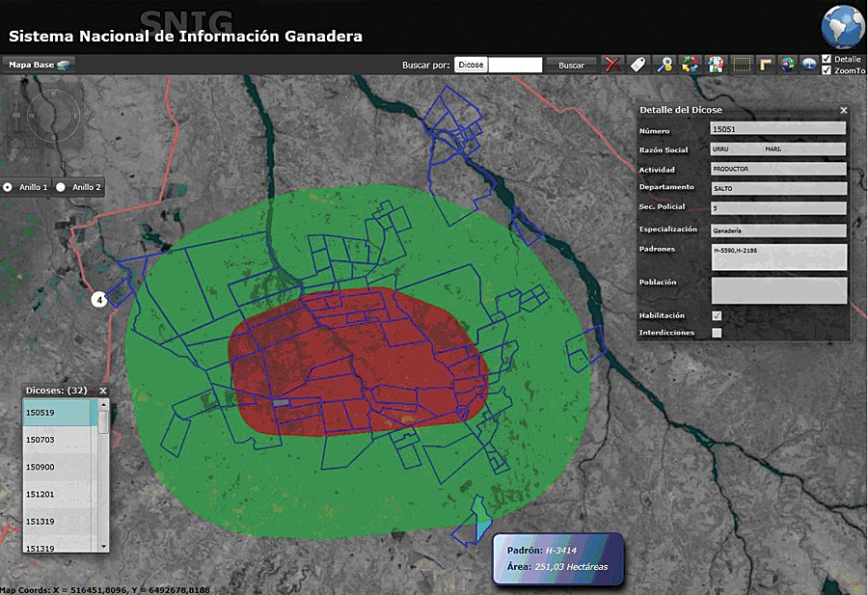Close the Dicoses (32) list panel
Viewport: 868px width, 595px height.
[103, 391]
